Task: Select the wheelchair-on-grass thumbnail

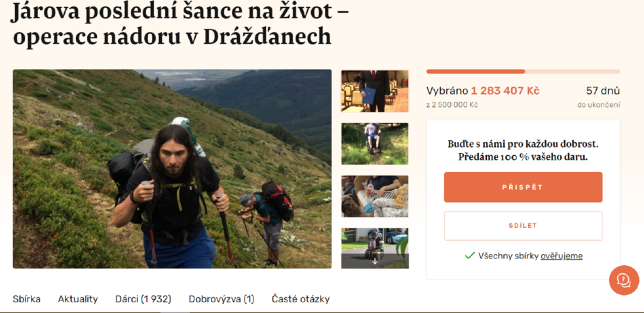Action: (375, 143)
